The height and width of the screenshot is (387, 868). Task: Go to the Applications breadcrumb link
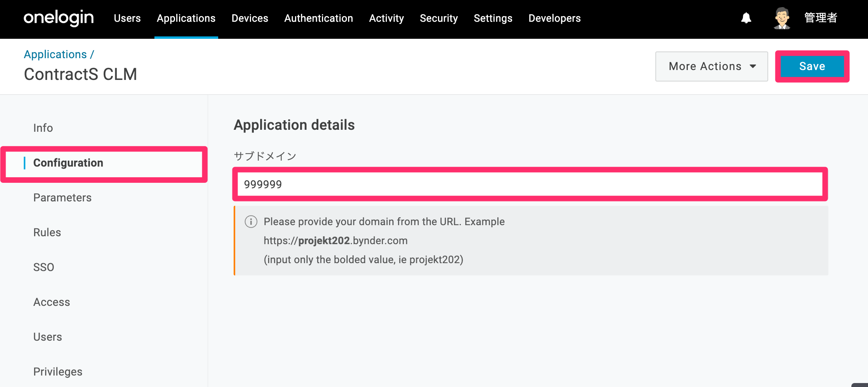pyautogui.click(x=55, y=54)
